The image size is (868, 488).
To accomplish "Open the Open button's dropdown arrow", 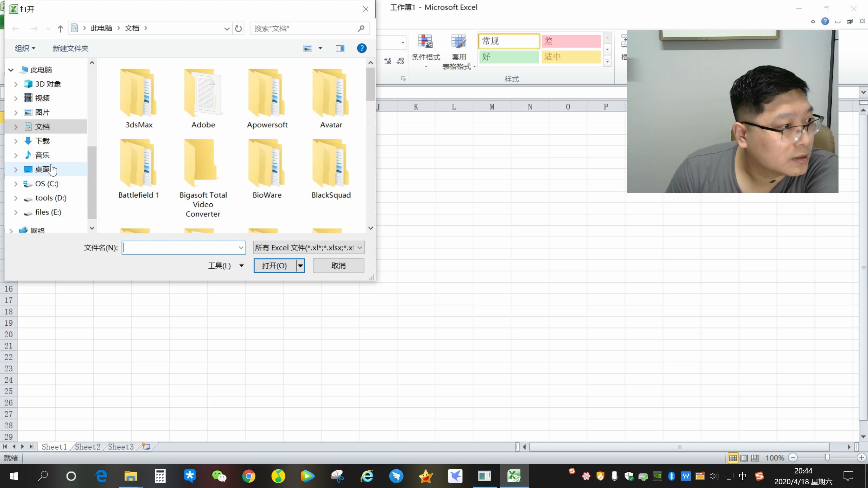I will 300,266.
